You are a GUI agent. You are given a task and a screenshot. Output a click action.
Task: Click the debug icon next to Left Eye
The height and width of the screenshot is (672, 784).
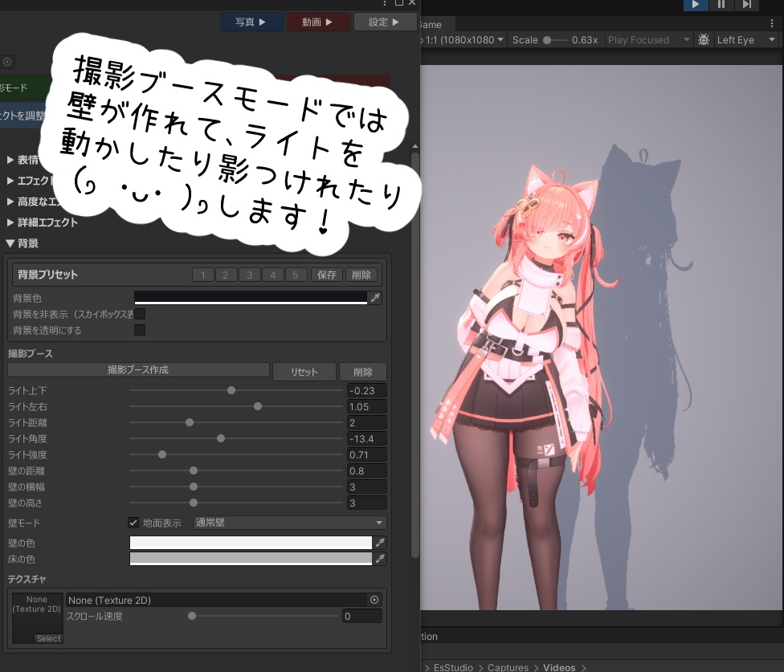pos(704,39)
